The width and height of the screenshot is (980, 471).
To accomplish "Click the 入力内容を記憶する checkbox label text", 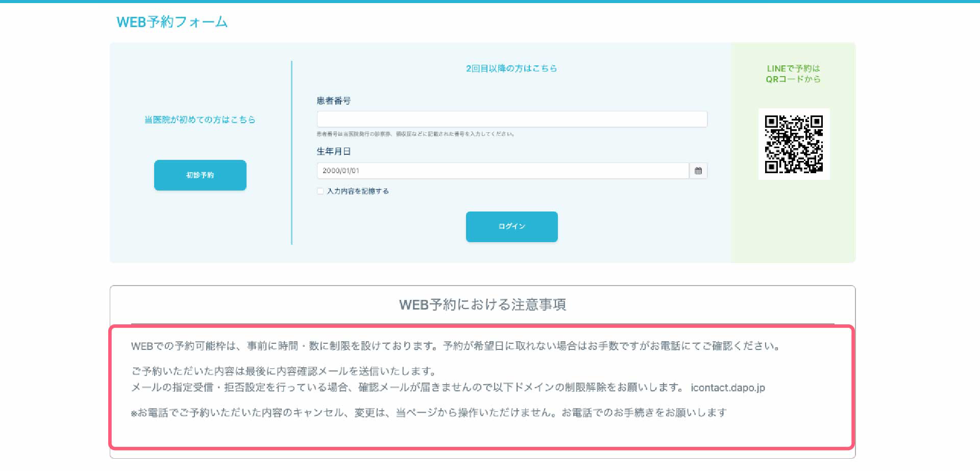I will tap(358, 191).
